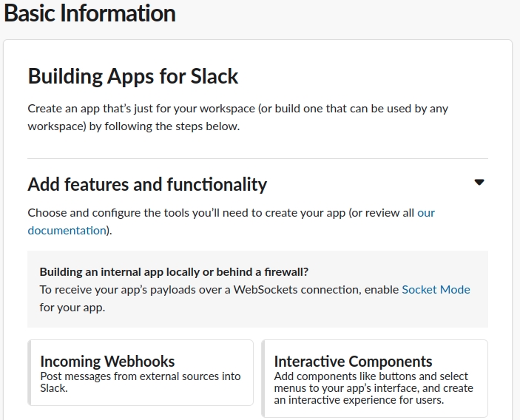The height and width of the screenshot is (420, 520).
Task: Click the bold 'Building an internal app' question
Action: click(x=174, y=272)
